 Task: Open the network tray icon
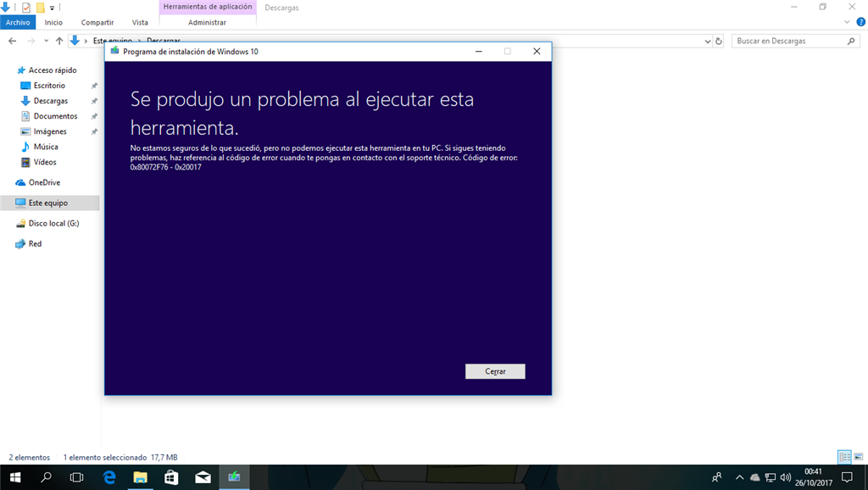click(770, 477)
